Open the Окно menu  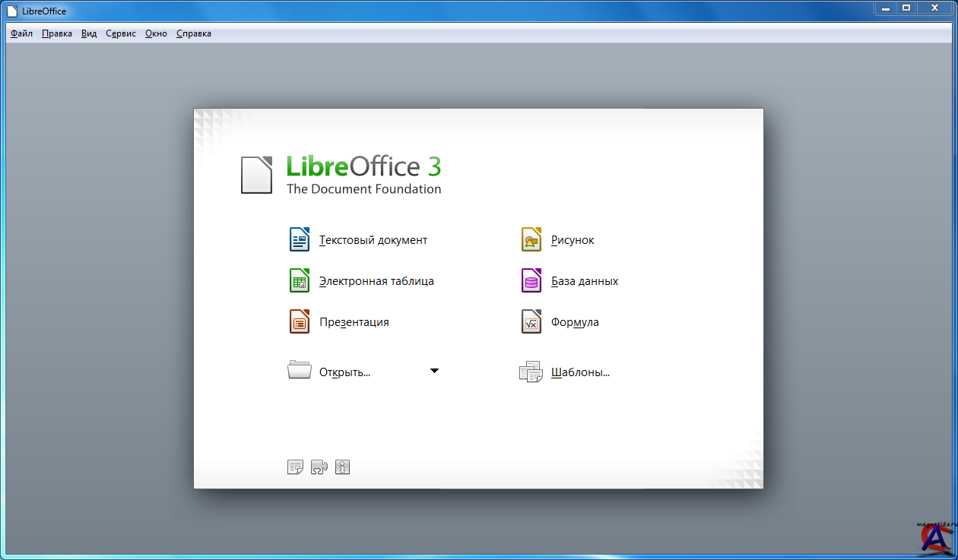click(x=156, y=33)
